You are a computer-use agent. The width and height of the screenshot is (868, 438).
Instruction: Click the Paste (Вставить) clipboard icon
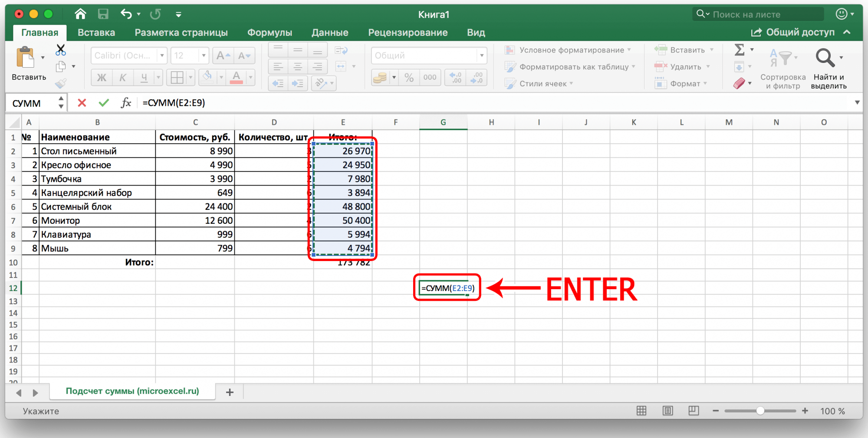(25, 57)
